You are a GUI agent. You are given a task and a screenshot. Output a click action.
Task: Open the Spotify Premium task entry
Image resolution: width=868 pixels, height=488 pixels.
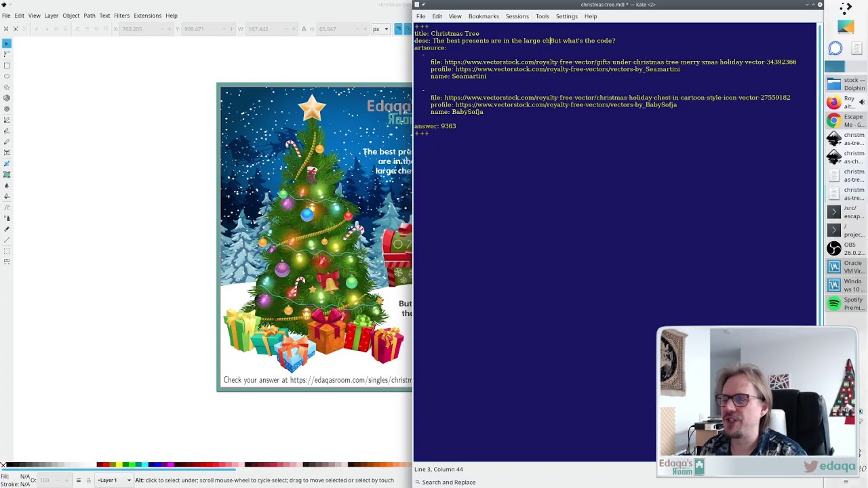[x=846, y=304]
